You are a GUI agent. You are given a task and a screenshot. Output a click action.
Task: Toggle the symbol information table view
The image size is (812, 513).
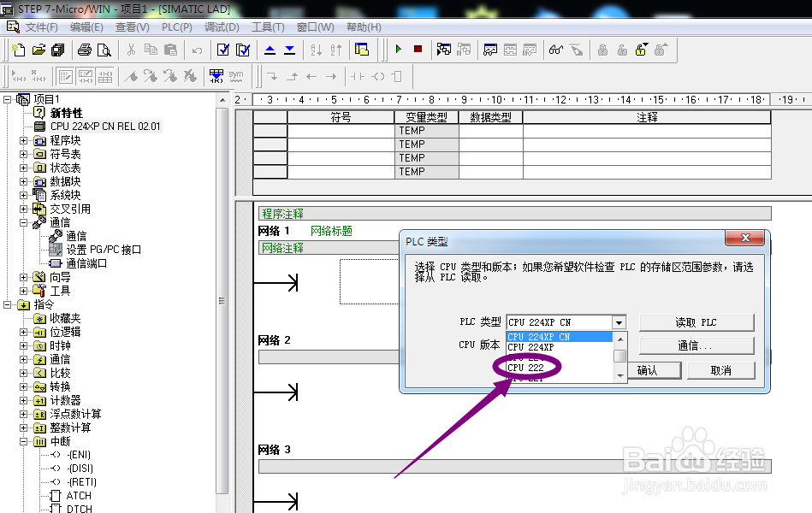coord(105,77)
